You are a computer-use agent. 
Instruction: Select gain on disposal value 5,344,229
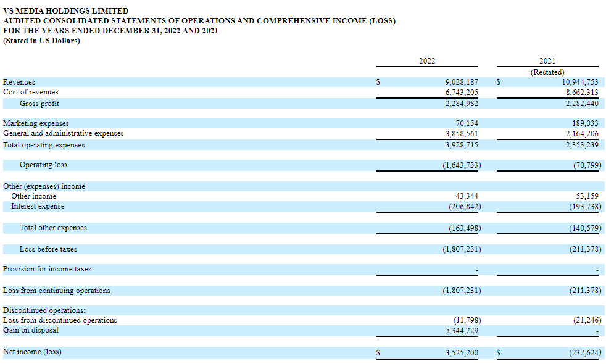coord(462,331)
